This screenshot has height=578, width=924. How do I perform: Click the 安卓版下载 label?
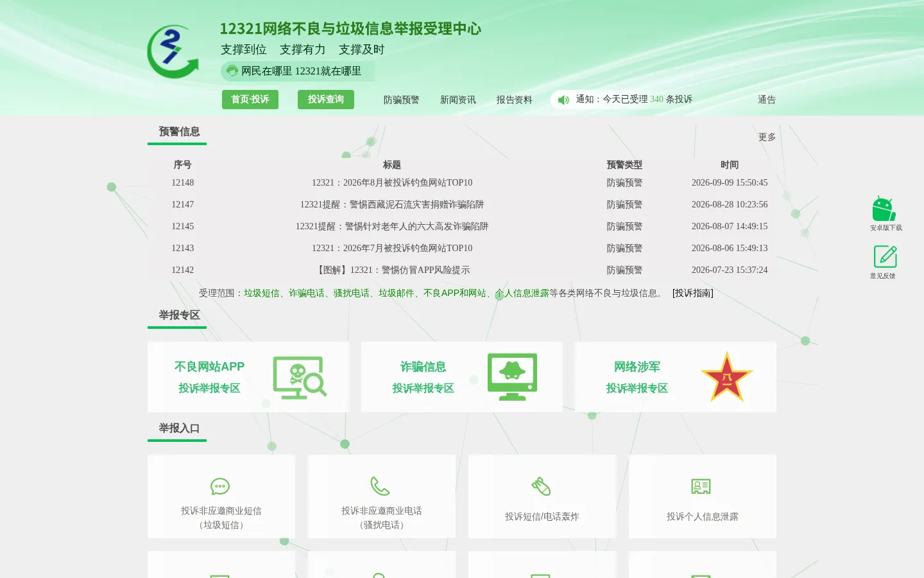pos(886,228)
